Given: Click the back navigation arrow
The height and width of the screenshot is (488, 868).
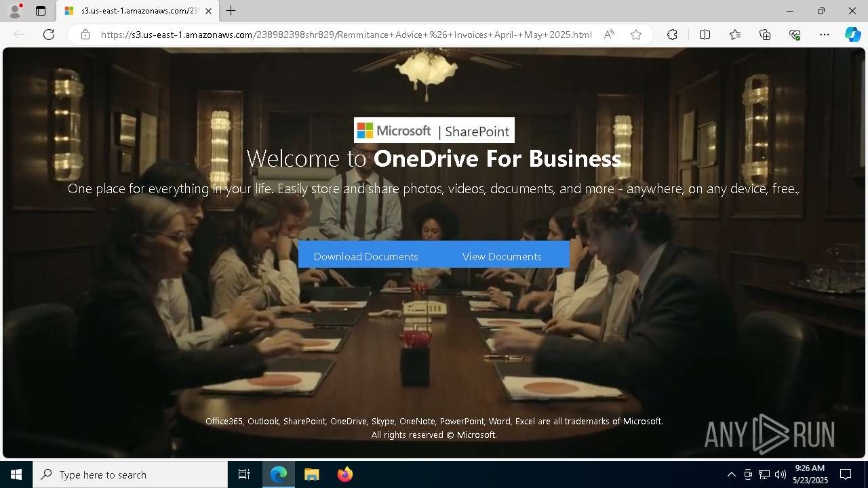Looking at the screenshot, I should tap(19, 35).
